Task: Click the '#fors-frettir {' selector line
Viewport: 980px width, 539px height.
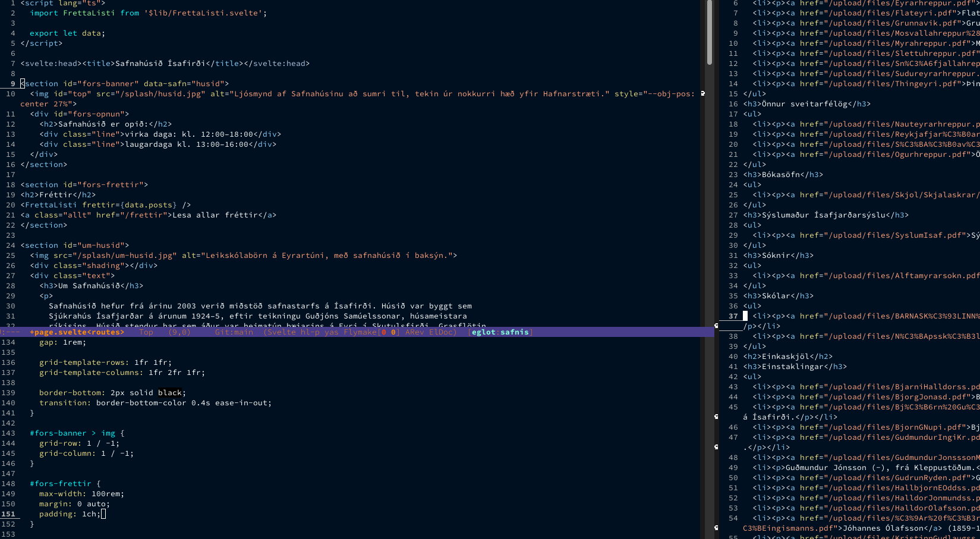Action: point(65,484)
